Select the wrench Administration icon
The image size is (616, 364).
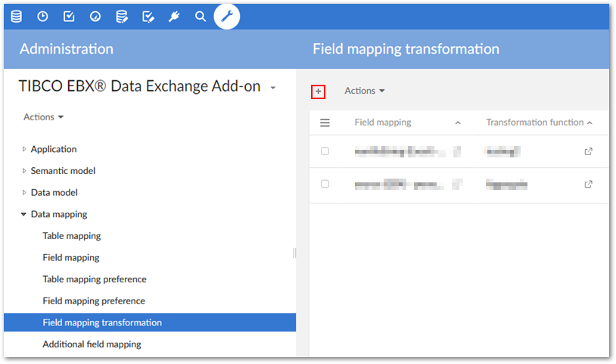[227, 16]
